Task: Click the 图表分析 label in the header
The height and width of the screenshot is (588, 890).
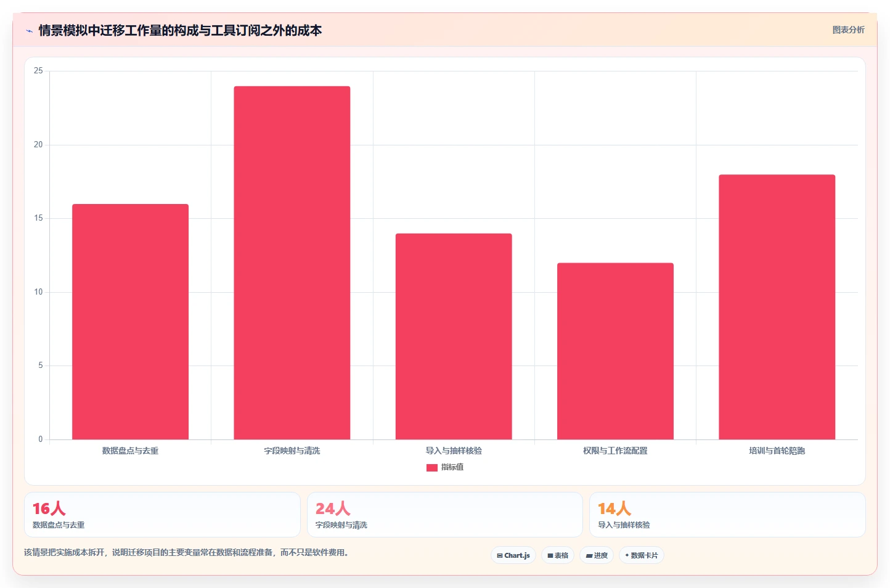Action: click(848, 30)
